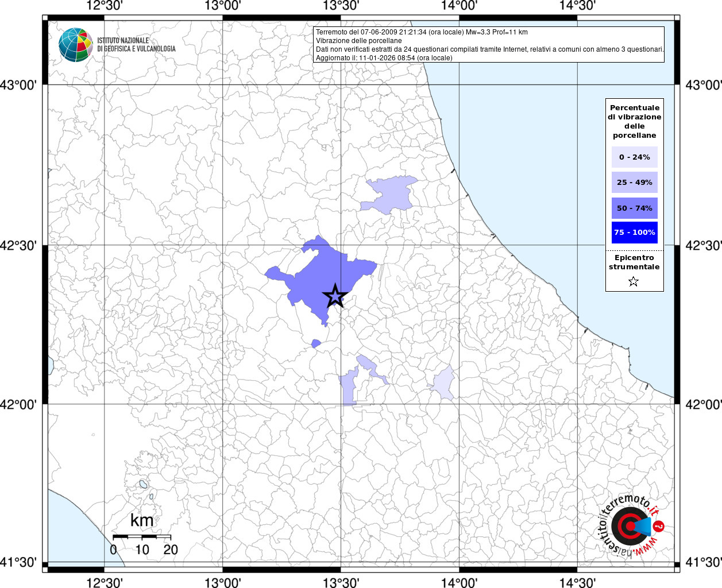Click the 75 - 100% legend swatch
This screenshot has width=722, height=588.
(635, 232)
